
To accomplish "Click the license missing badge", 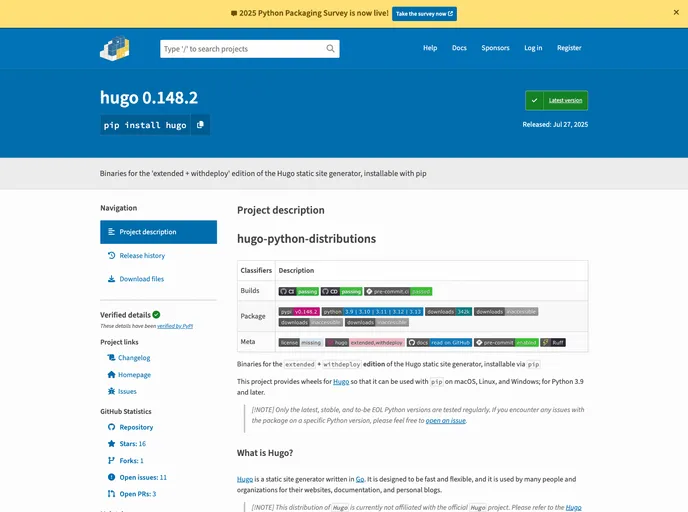I will [x=301, y=343].
